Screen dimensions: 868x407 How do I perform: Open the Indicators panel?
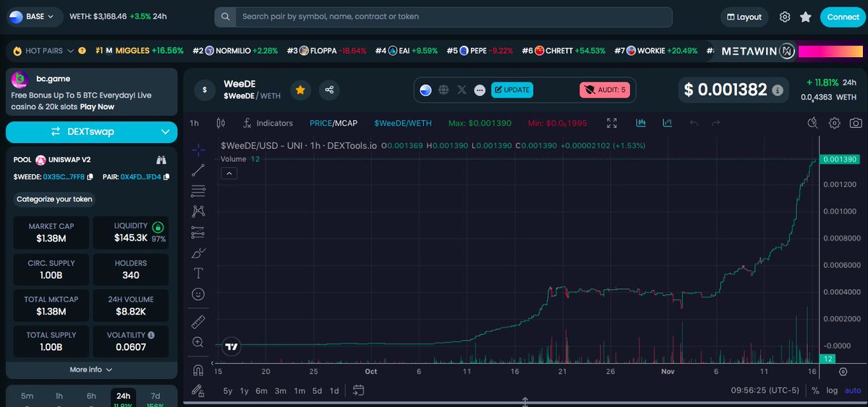(267, 123)
